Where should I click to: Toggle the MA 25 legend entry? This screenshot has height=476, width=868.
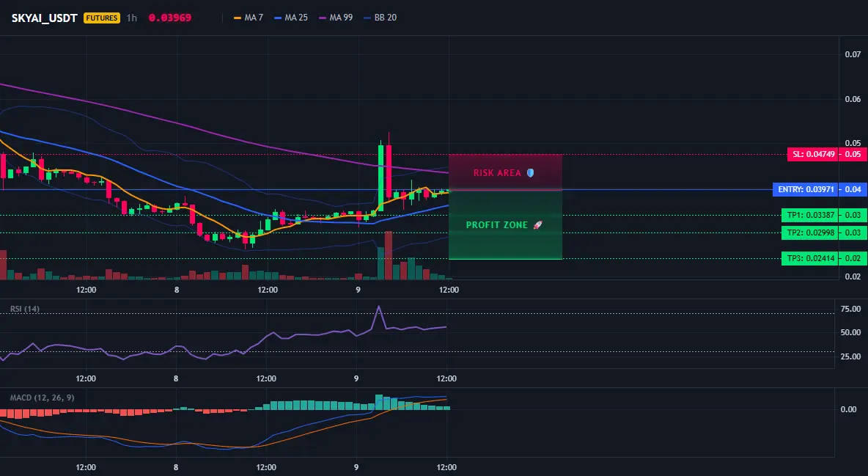point(290,18)
